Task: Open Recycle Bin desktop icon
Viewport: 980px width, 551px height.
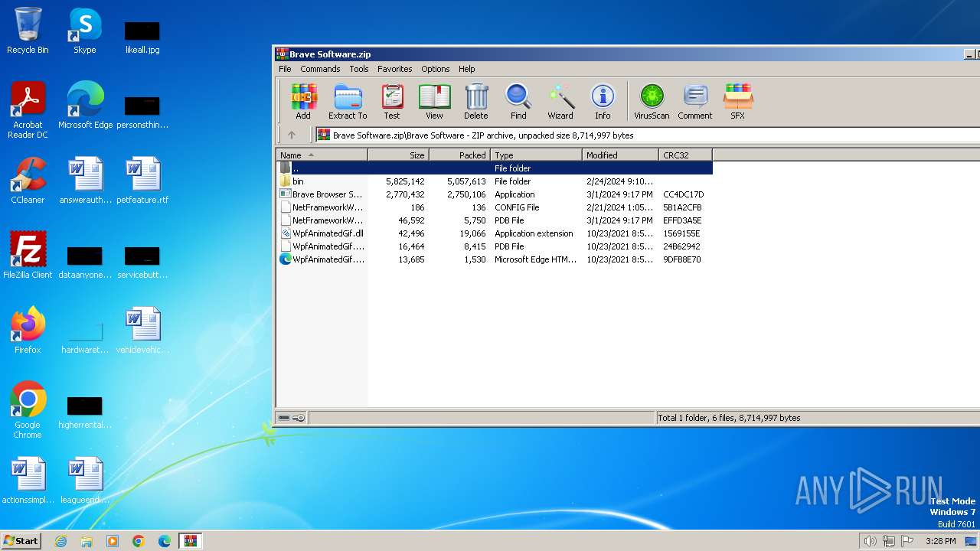Action: 28,31
